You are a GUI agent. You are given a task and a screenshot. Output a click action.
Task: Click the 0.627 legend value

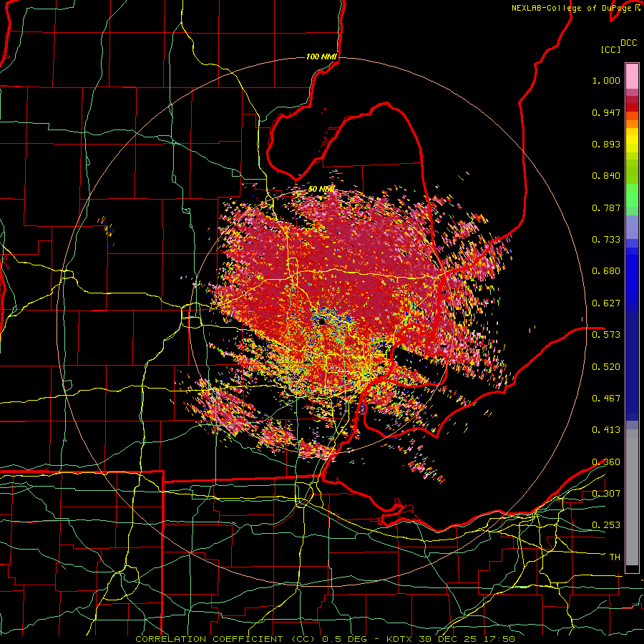[x=606, y=303]
